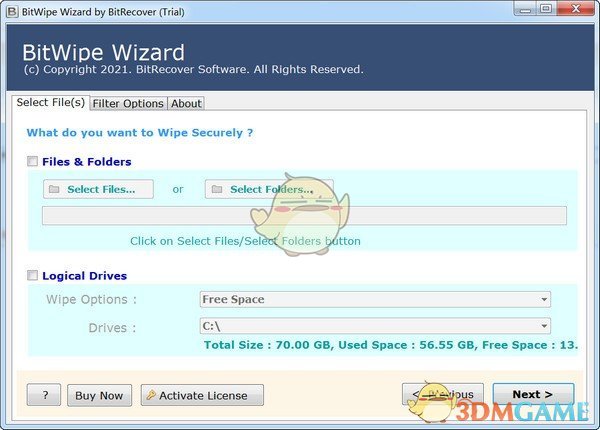
Task: Click the Total Size disk info text
Action: point(390,345)
